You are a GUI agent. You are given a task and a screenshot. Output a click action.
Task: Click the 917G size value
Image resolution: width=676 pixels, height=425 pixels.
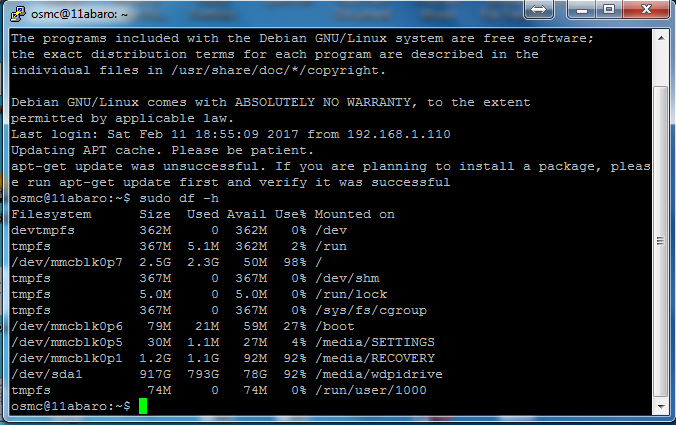click(x=155, y=374)
